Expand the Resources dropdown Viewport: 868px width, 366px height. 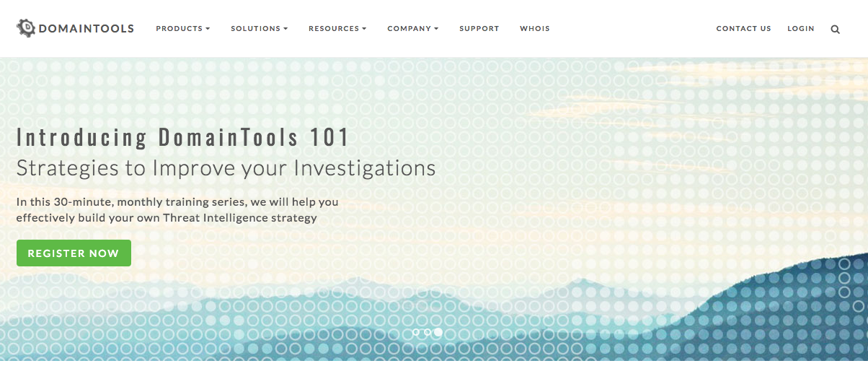(x=334, y=29)
